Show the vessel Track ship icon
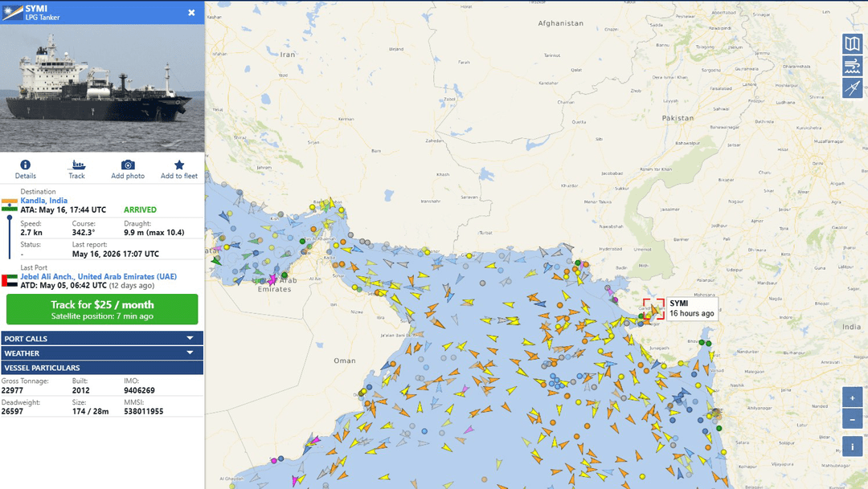The image size is (868, 489). point(76,165)
